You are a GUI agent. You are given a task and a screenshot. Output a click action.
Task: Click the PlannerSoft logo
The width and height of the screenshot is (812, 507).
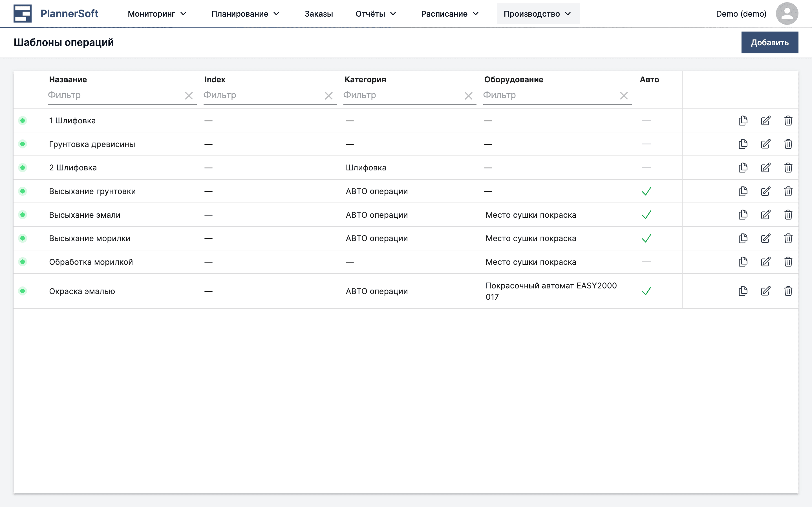(56, 14)
